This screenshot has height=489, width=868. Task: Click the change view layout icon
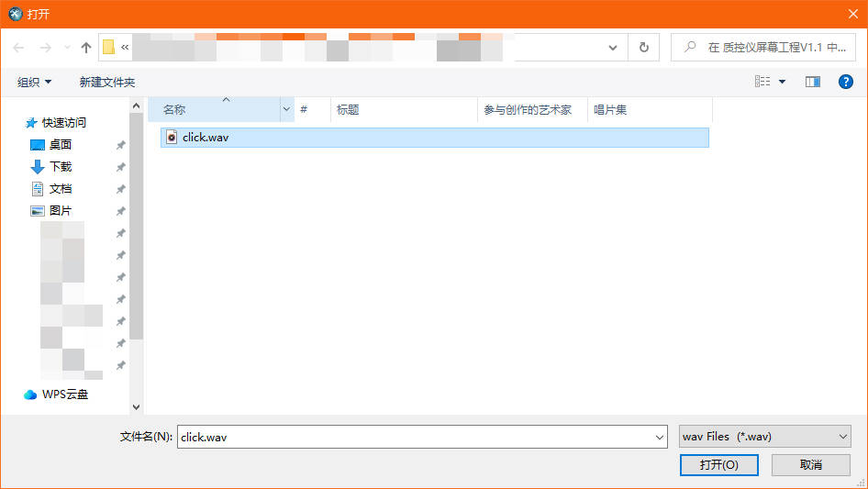tap(762, 82)
